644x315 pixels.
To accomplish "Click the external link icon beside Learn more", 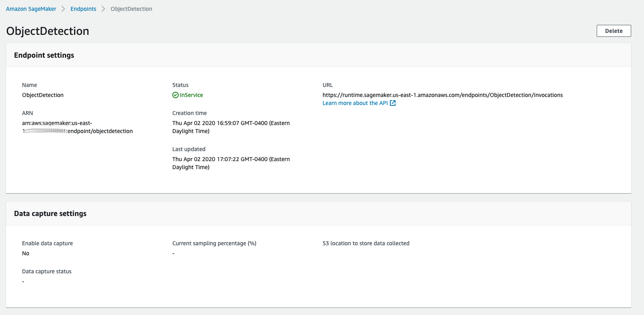I will tap(393, 103).
